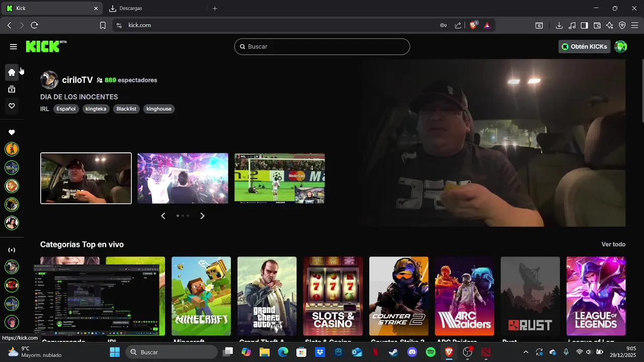Open Brave Leo AI sparkle icon
This screenshot has width=644, height=362.
(x=610, y=25)
